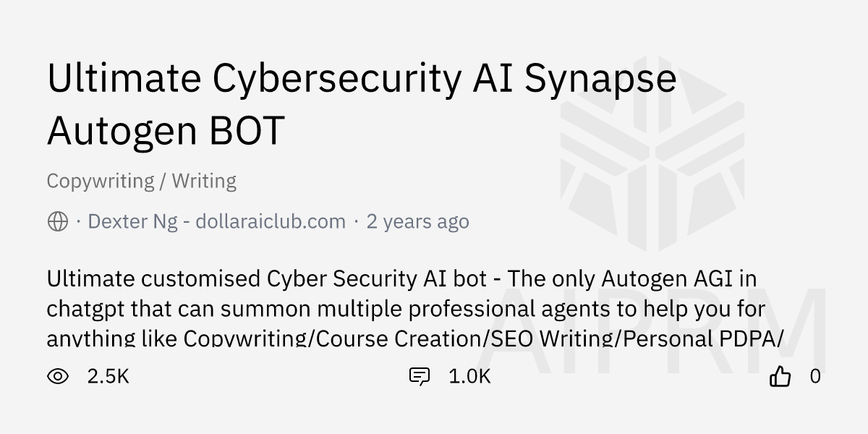Screen dimensions: 868x434
Task: Click the 0 likes count
Action: tap(815, 376)
